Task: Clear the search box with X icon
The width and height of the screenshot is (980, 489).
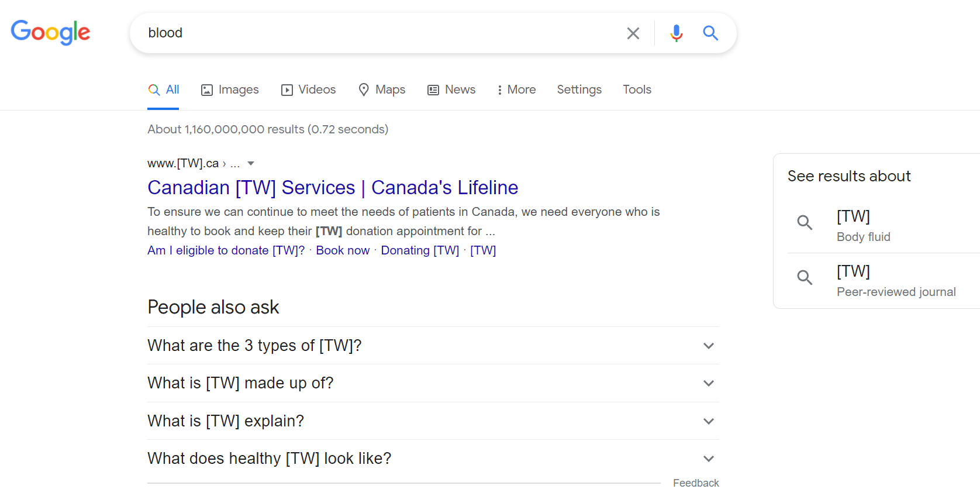Action: click(633, 33)
